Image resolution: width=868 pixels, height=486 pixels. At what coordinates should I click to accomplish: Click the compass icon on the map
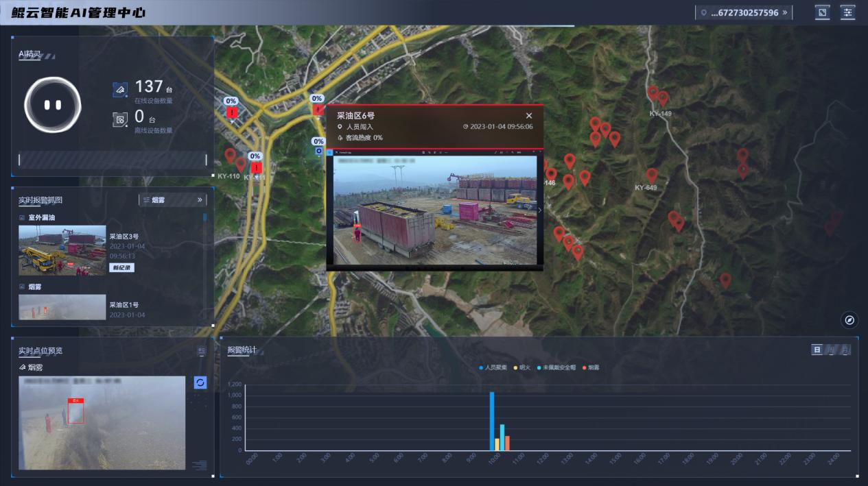[849, 319]
